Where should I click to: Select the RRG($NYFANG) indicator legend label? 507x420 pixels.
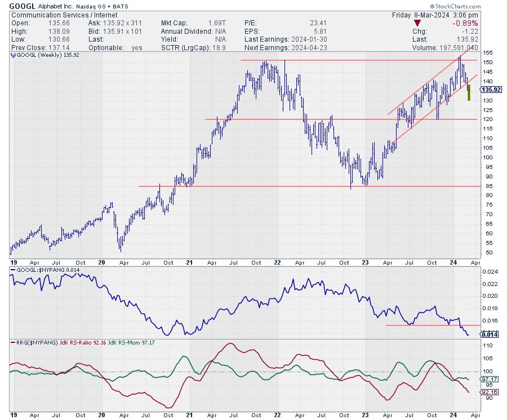pos(35,342)
